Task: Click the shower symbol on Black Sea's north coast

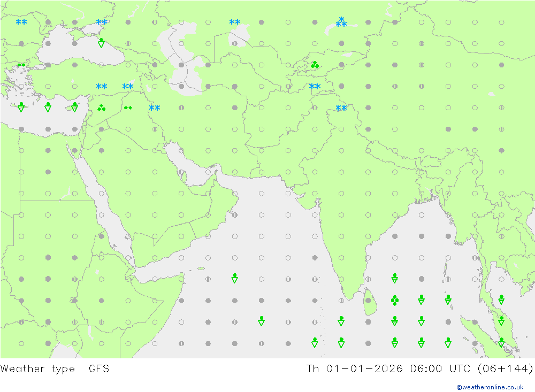Action: [x=101, y=43]
